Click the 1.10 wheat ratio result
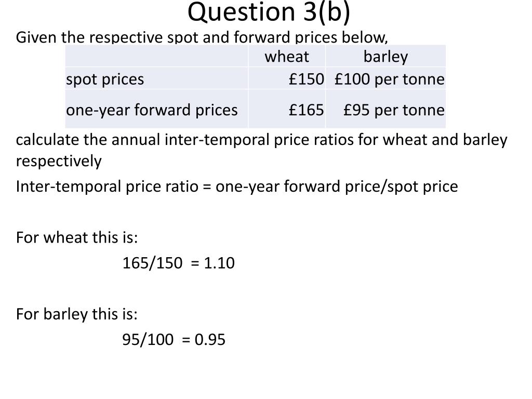 point(219,263)
